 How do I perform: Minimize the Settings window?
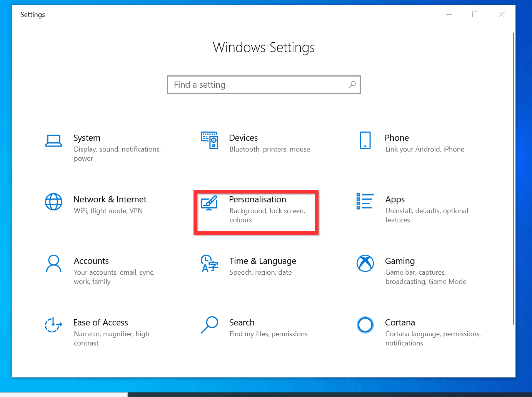click(449, 14)
